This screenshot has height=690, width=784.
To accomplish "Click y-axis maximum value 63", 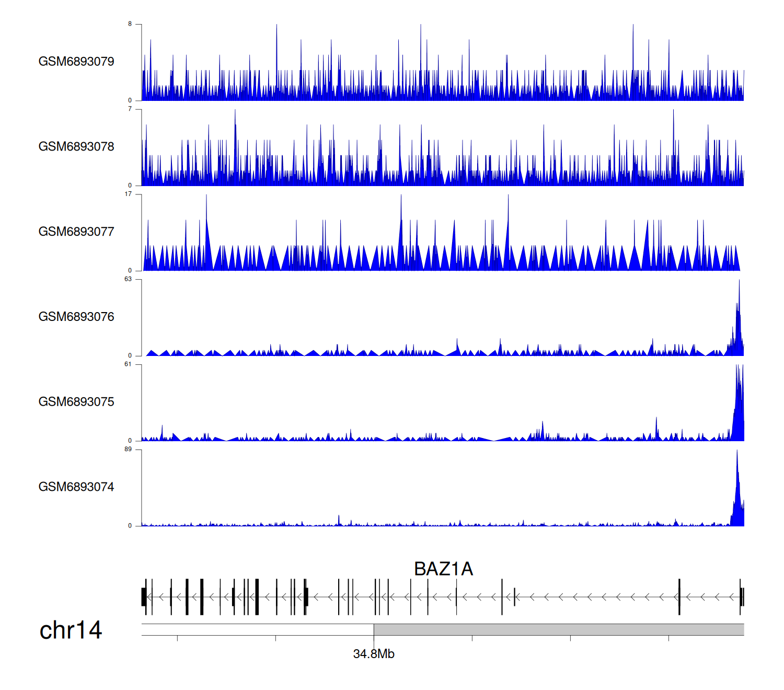I will click(128, 279).
